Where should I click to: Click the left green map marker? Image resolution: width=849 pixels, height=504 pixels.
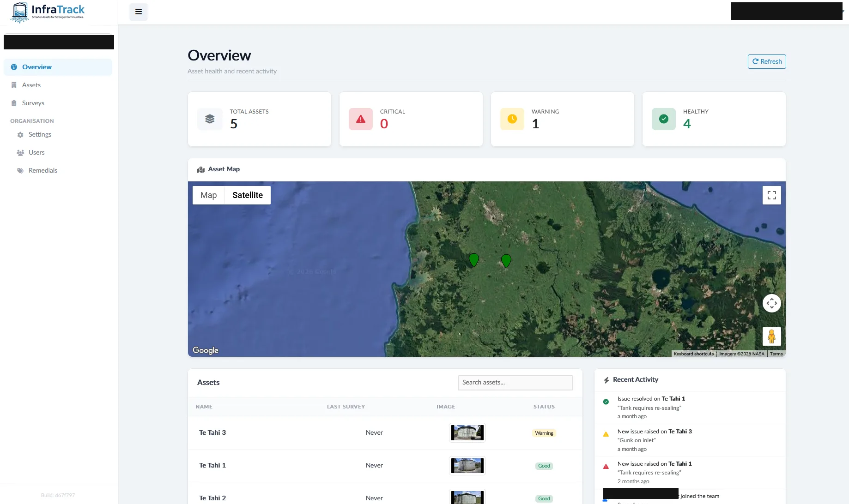coord(473,260)
